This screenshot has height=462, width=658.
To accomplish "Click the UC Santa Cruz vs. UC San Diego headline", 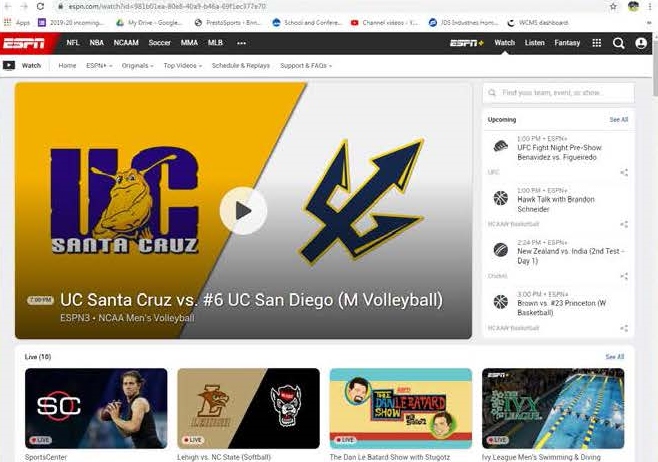I will click(x=251, y=300).
